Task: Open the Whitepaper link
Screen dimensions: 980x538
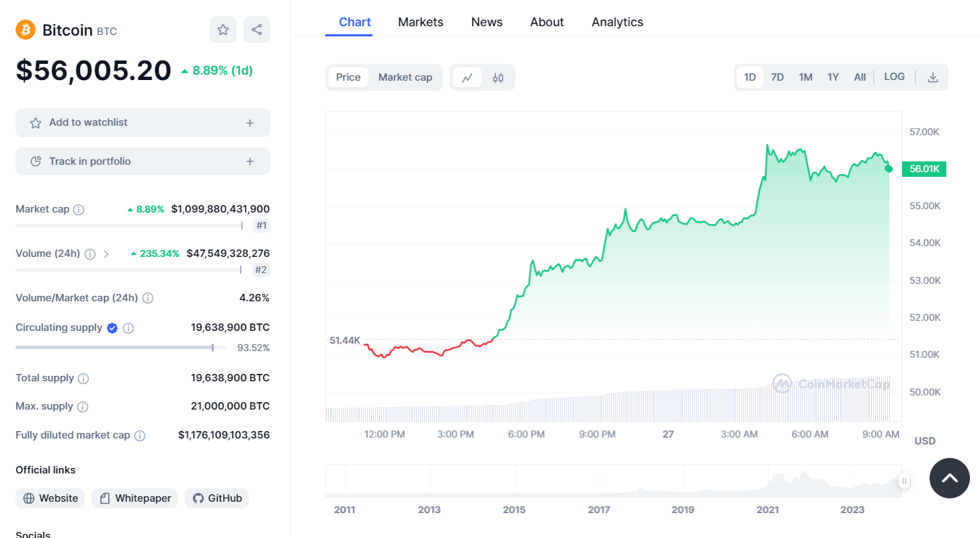Action: (x=134, y=498)
